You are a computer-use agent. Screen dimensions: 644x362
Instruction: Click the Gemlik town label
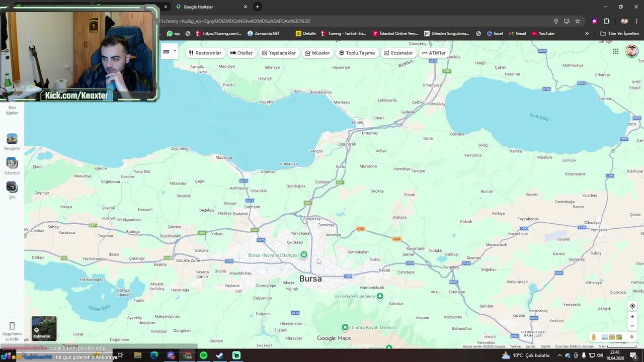(357, 122)
